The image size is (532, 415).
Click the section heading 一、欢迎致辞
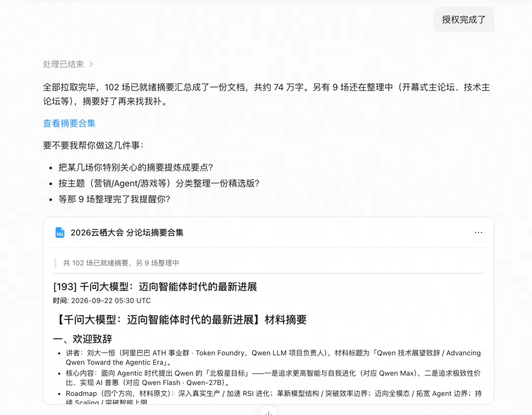83,339
